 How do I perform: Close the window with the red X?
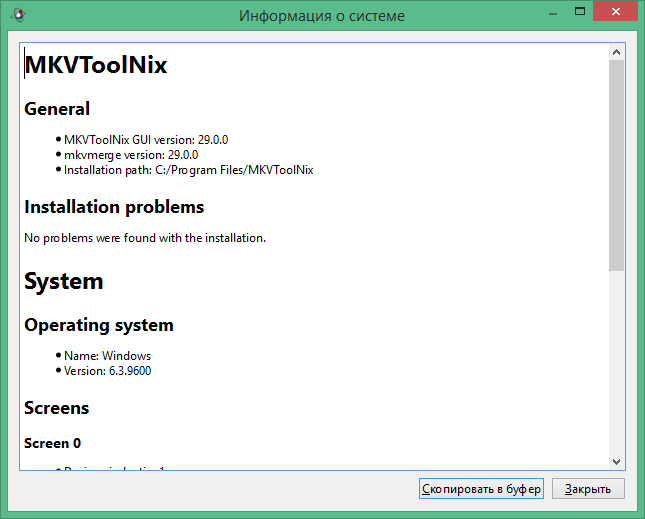[x=615, y=12]
